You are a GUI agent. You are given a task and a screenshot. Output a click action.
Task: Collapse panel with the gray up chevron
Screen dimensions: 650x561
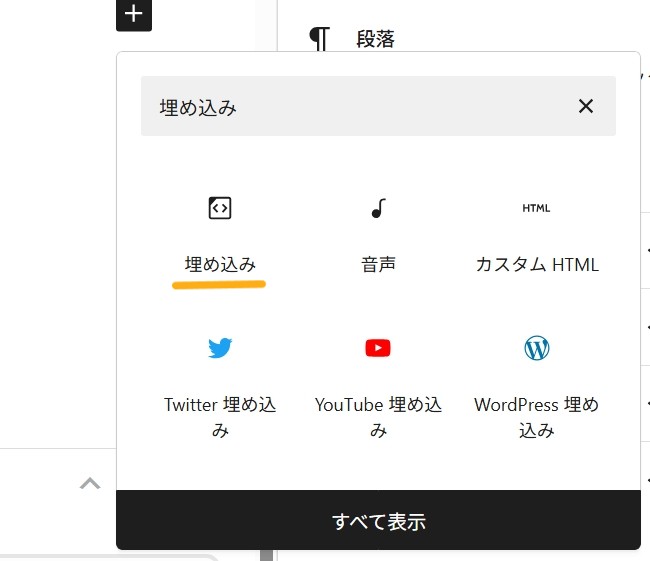coord(90,483)
